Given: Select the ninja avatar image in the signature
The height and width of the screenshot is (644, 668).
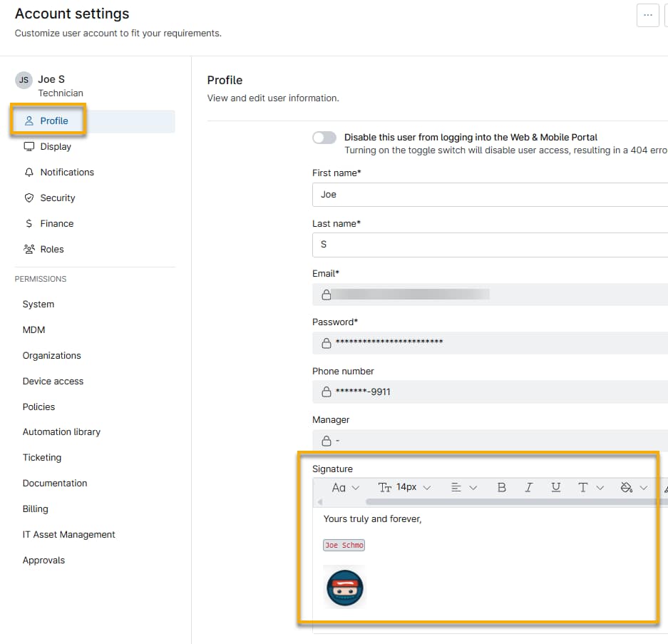Looking at the screenshot, I should tap(344, 588).
